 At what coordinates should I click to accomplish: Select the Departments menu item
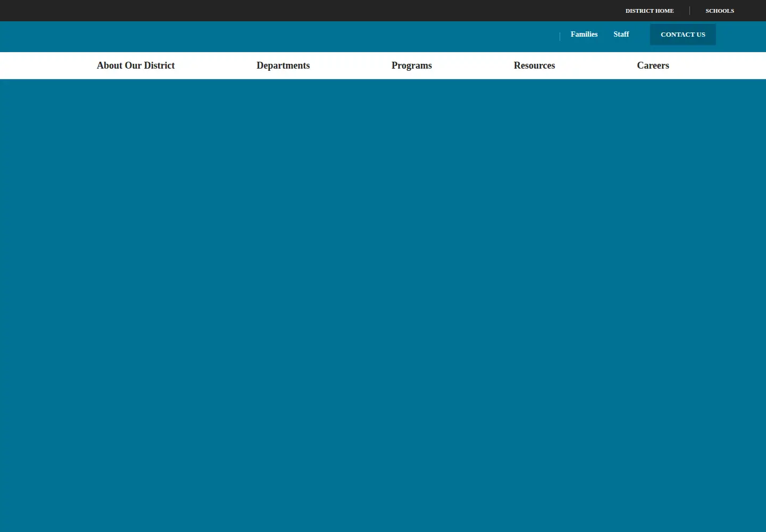(x=283, y=65)
